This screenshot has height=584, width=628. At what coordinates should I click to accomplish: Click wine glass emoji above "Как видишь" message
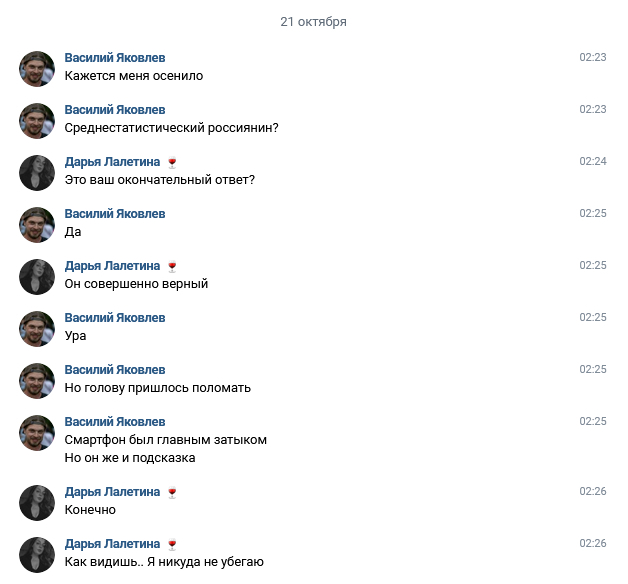172,544
